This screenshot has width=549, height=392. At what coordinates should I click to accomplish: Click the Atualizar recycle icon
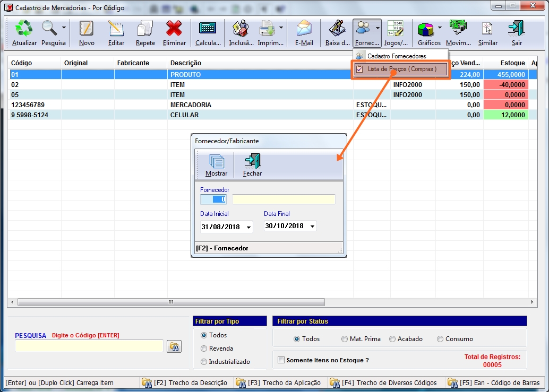24,29
